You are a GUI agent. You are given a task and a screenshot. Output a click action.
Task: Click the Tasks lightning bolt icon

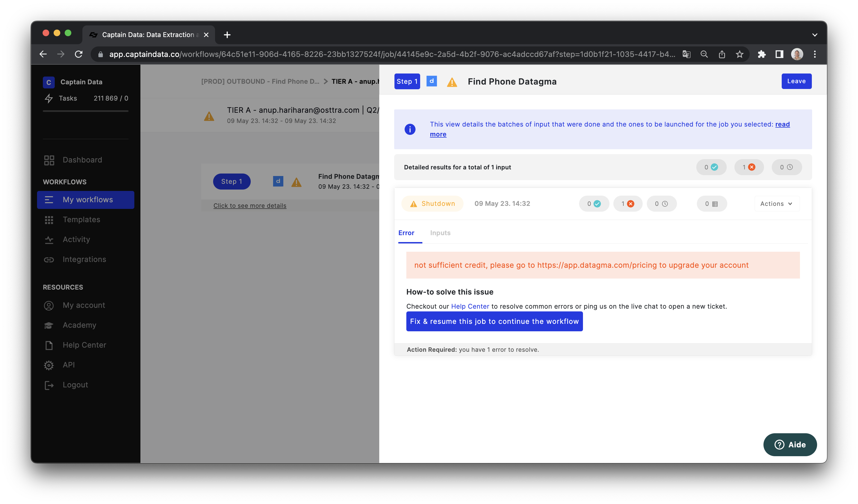point(49,98)
